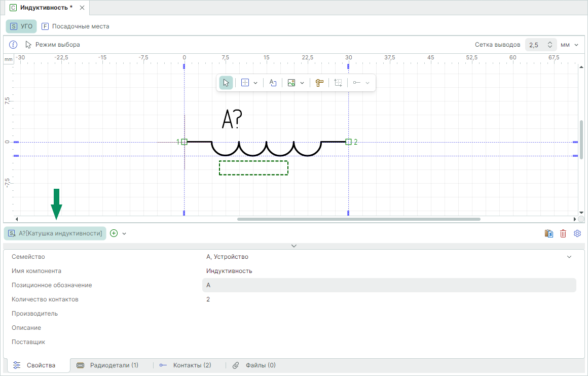Select the А?[Катушка индуктивности] symbol chip
The width and height of the screenshot is (588, 376).
(x=55, y=233)
